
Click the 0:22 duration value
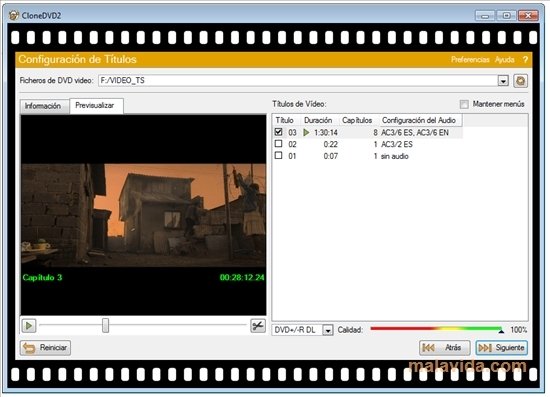330,144
